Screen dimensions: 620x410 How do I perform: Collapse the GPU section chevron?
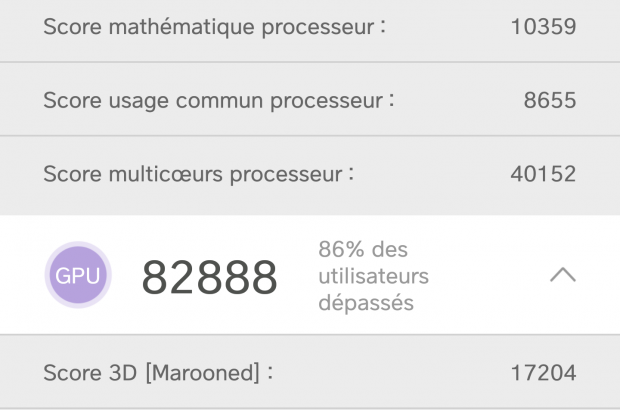(563, 275)
